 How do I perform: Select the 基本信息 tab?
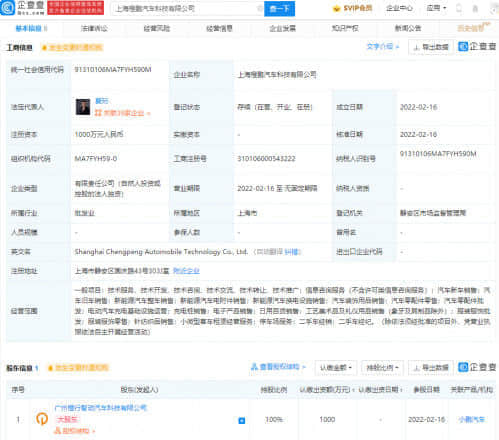31,28
